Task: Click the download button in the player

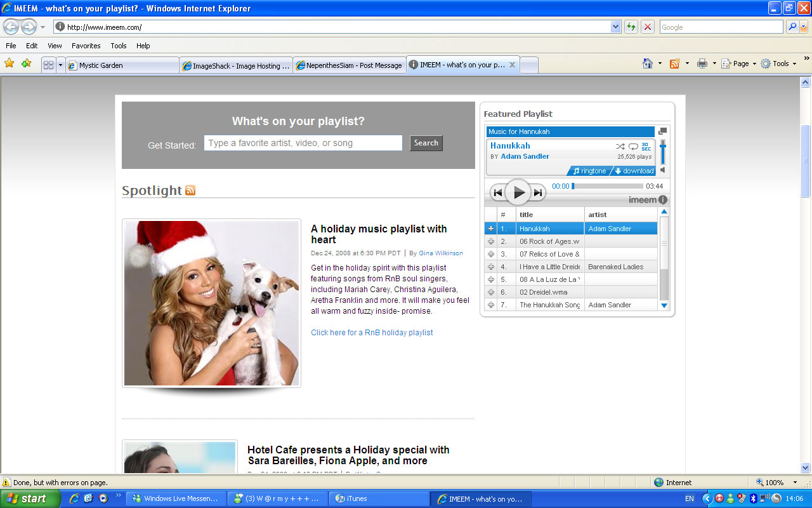Action: point(634,171)
